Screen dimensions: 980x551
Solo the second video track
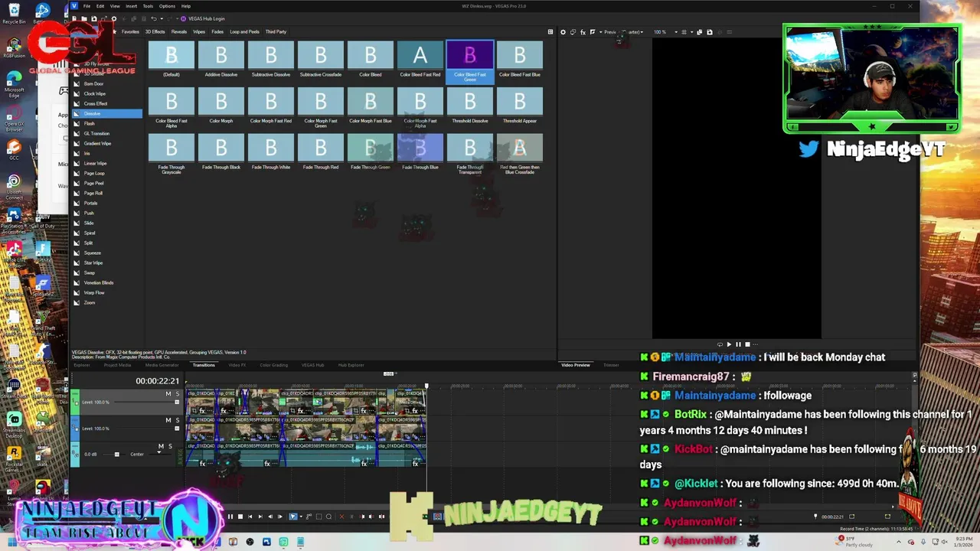178,420
